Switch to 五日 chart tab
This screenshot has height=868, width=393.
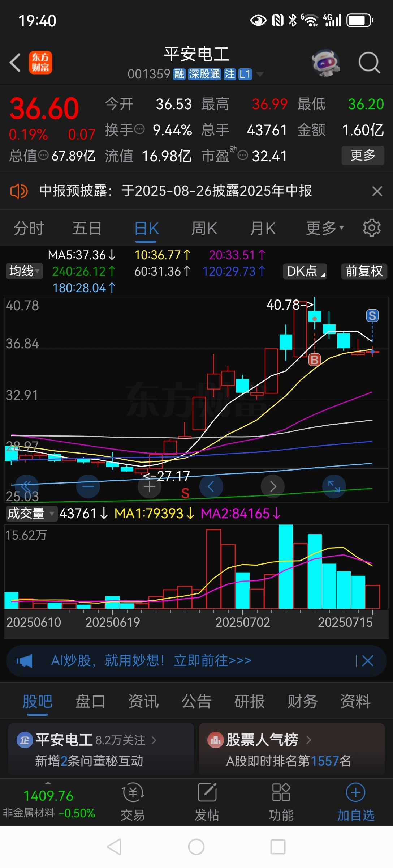point(87,228)
